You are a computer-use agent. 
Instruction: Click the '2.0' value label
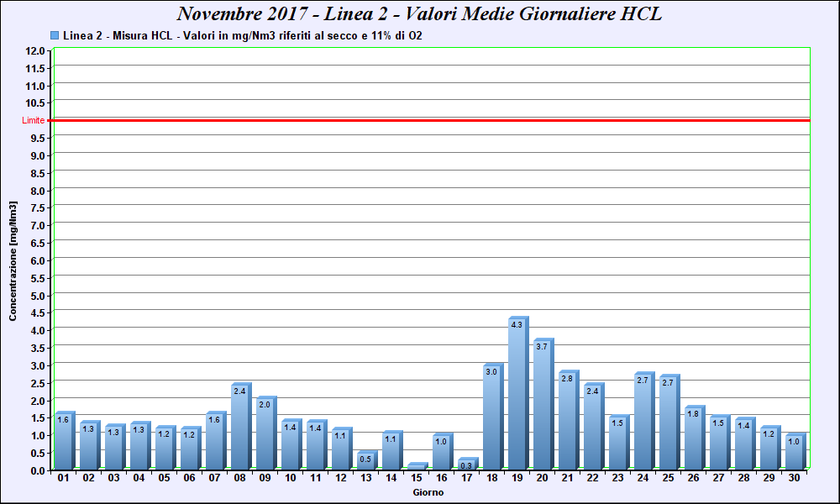tap(265, 405)
